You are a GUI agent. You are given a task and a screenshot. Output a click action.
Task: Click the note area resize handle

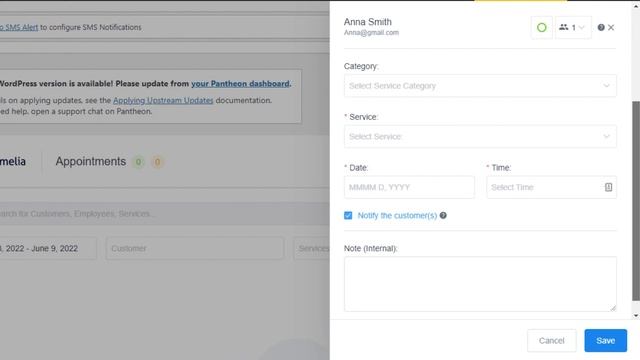(x=613, y=308)
